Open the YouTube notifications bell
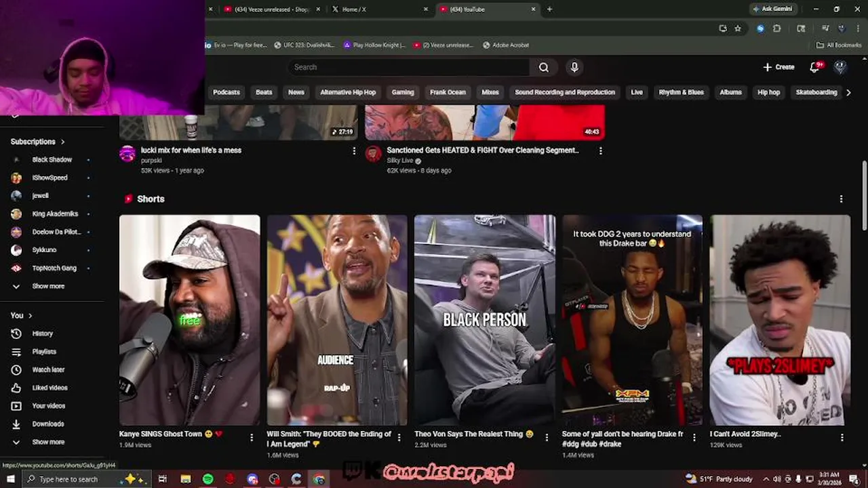 pos(816,67)
